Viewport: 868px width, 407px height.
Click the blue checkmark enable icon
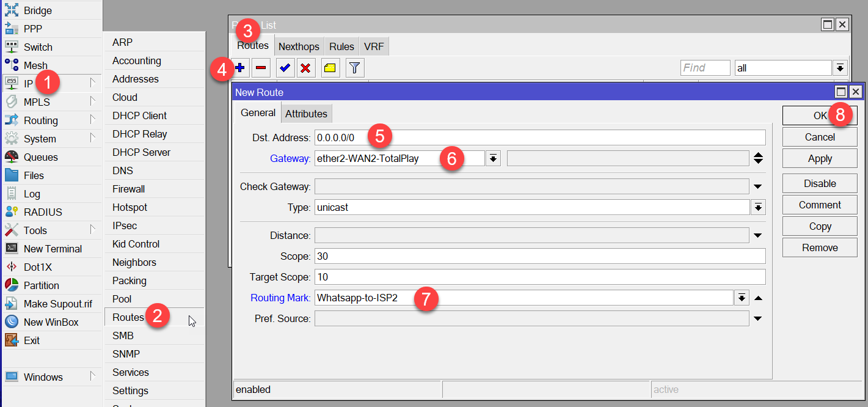285,68
